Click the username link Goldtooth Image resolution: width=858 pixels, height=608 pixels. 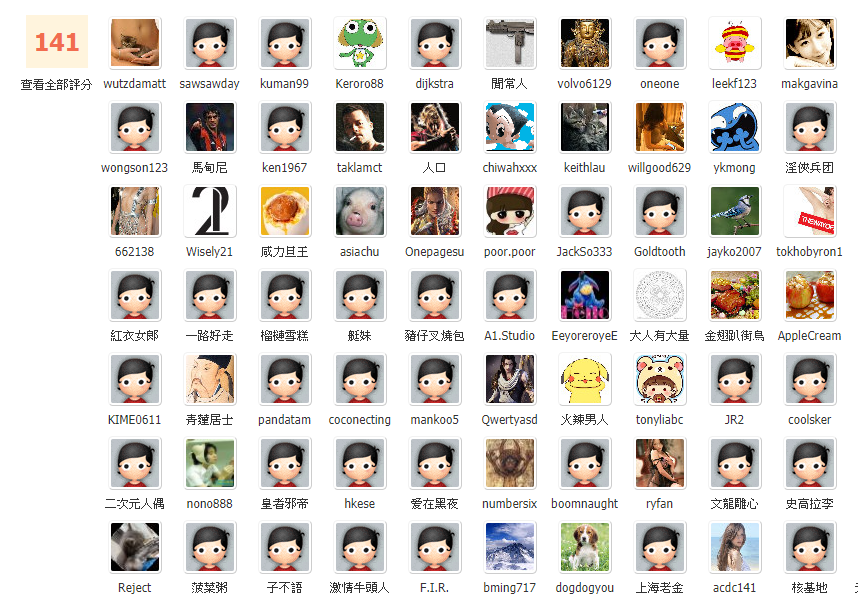pos(660,252)
